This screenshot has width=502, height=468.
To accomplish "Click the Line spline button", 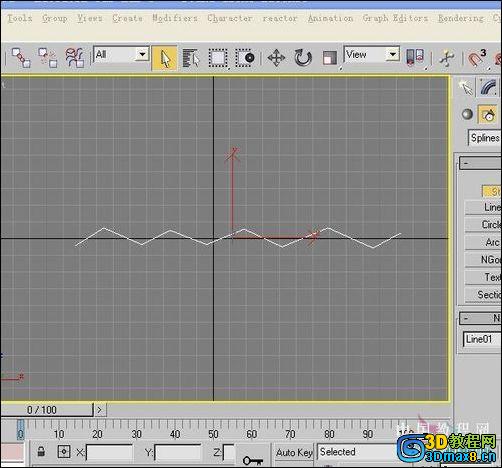I will click(x=483, y=207).
